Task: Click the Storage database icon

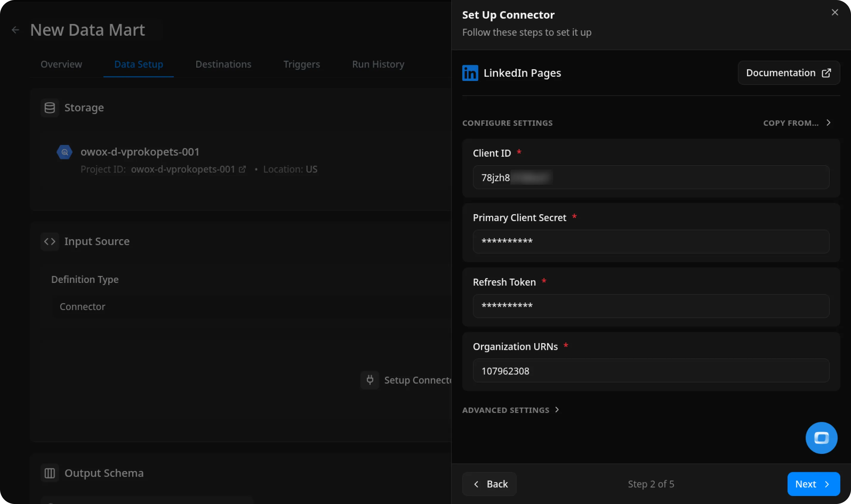Action: (50, 108)
